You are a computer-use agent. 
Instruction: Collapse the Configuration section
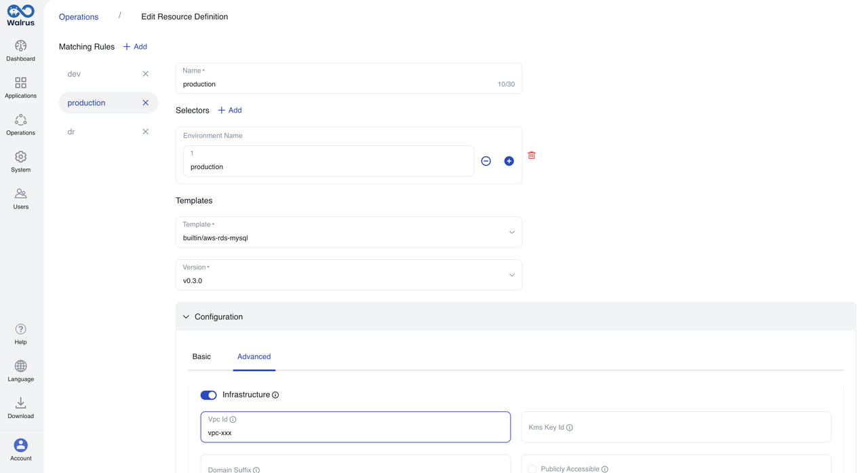[186, 317]
